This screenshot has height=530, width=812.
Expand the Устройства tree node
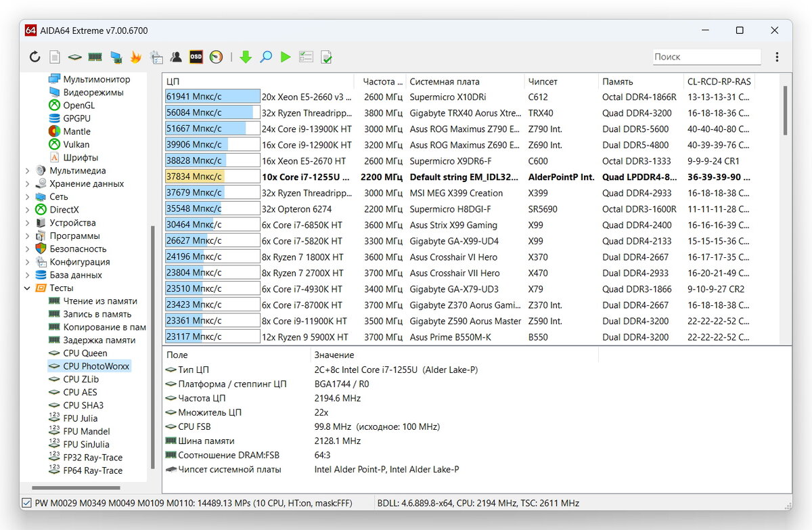tap(28, 223)
